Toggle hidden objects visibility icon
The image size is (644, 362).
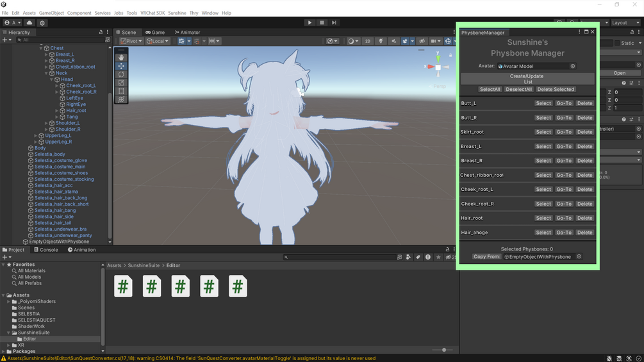422,41
